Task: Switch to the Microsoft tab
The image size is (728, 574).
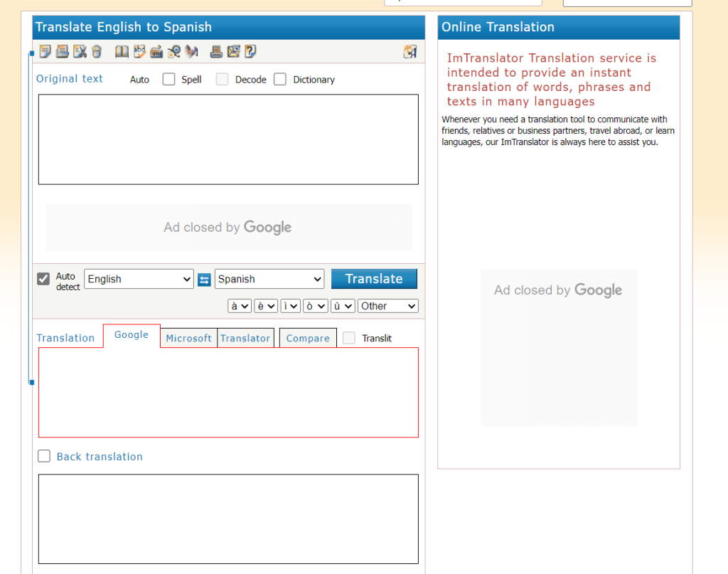Action: [188, 338]
